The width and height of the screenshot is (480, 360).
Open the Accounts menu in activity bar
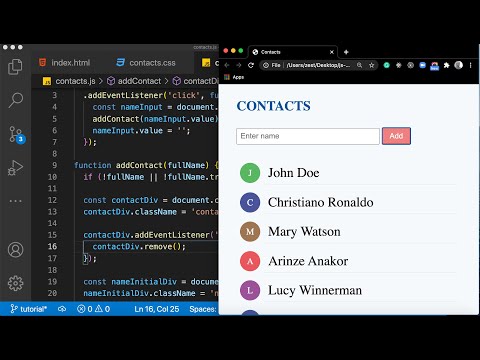pos(15,250)
